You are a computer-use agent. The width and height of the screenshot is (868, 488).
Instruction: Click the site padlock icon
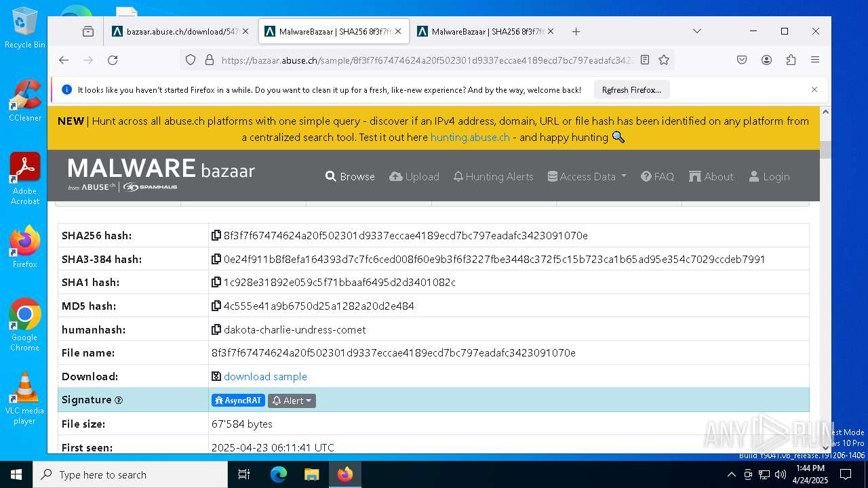pos(209,60)
